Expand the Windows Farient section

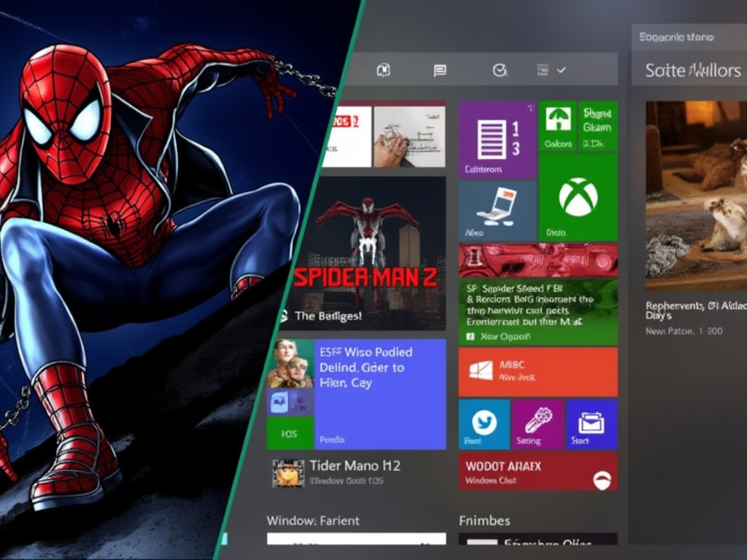(x=312, y=521)
